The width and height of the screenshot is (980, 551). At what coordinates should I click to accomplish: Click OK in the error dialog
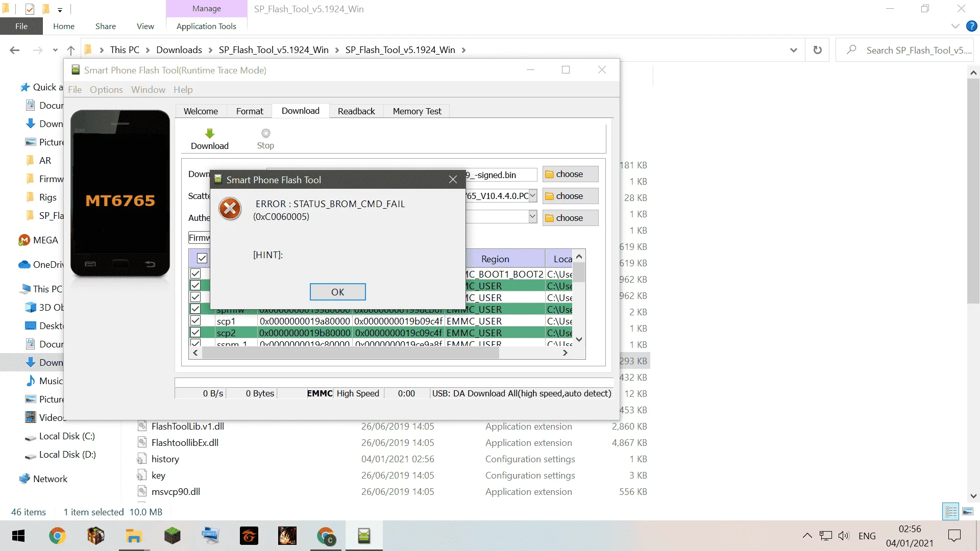(337, 292)
